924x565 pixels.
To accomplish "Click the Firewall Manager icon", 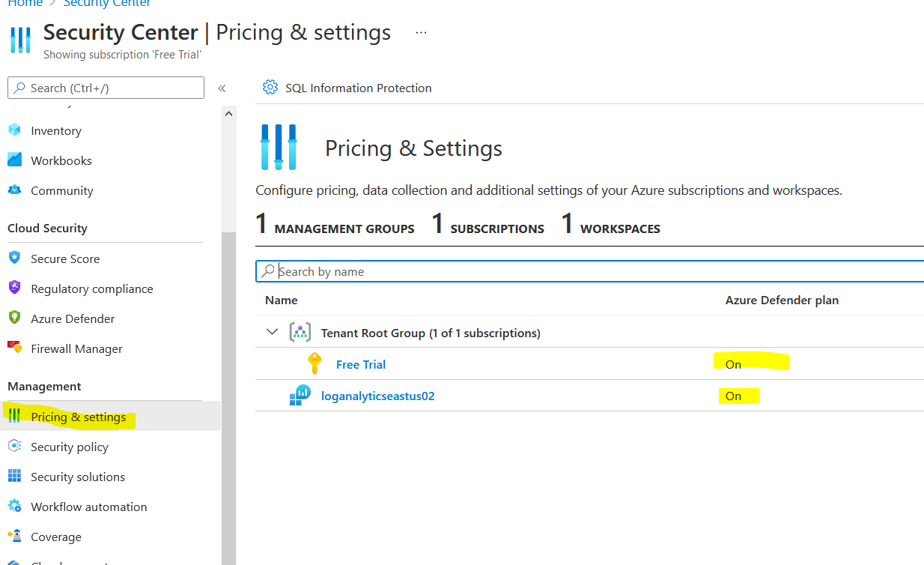I will pyautogui.click(x=14, y=348).
